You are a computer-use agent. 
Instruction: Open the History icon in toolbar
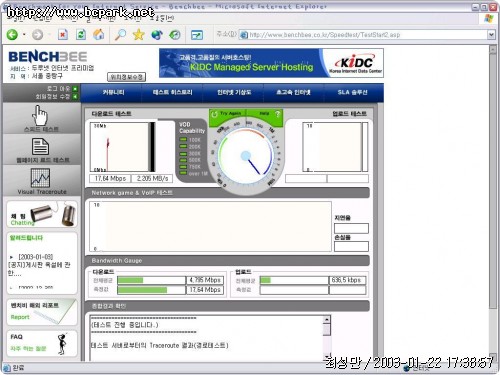[x=175, y=35]
